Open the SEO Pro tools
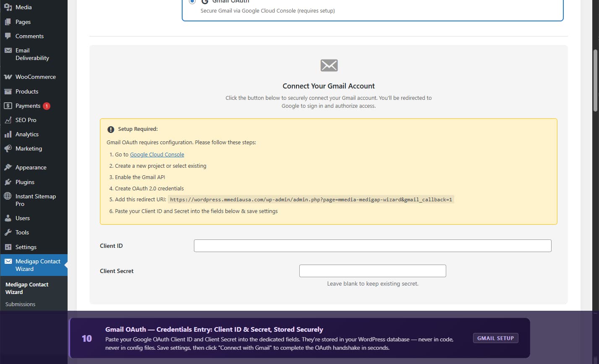599x364 pixels. click(x=26, y=120)
